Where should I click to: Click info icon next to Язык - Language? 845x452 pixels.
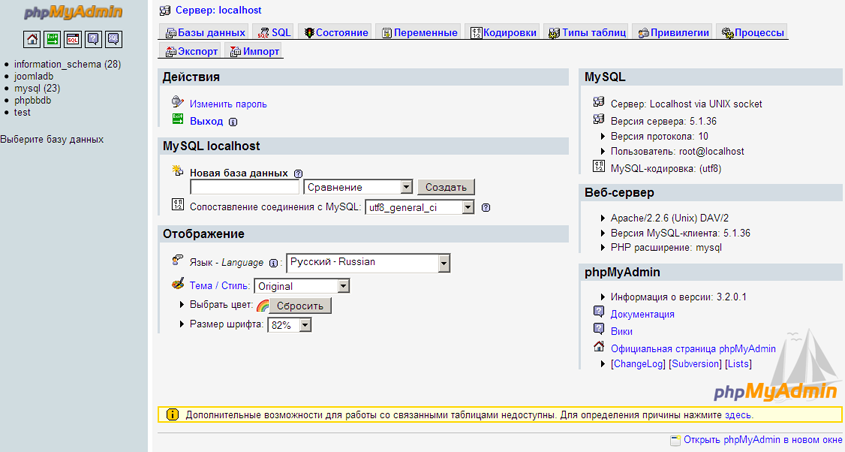pyautogui.click(x=273, y=263)
